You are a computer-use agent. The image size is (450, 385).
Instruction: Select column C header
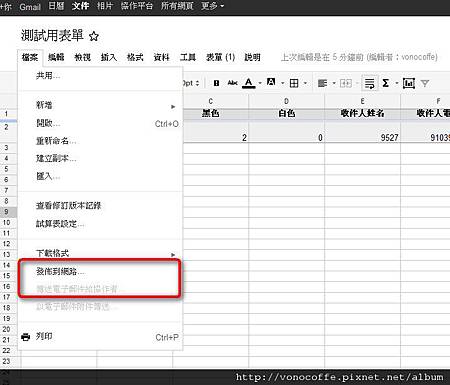tap(211, 101)
